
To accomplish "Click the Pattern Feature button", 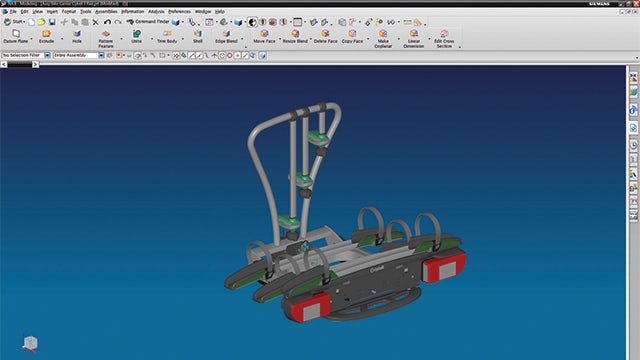I will pyautogui.click(x=106, y=39).
